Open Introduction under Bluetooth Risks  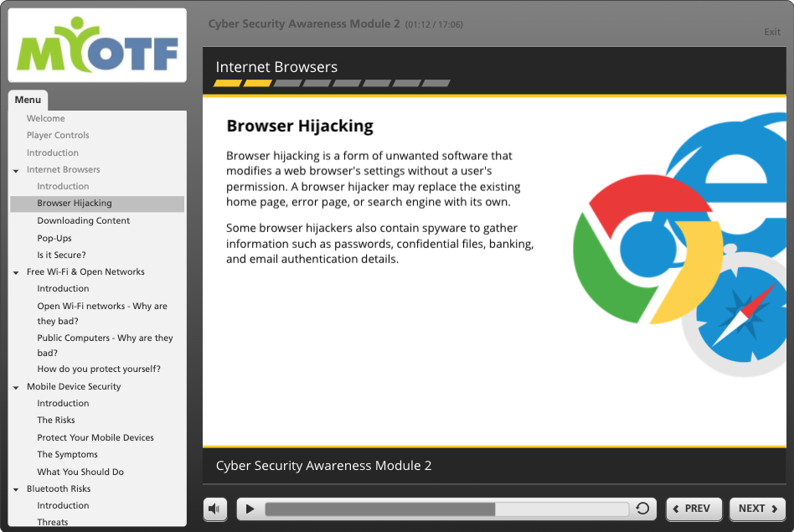point(63,505)
